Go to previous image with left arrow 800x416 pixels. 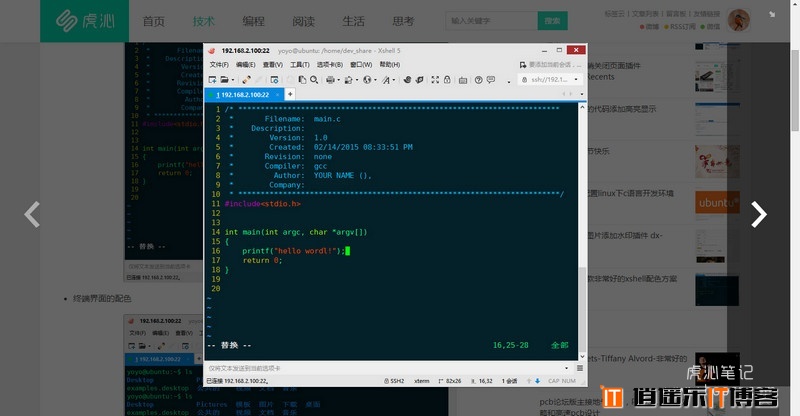(x=32, y=214)
